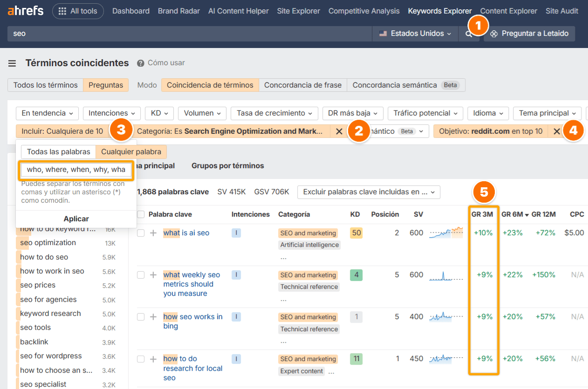The width and height of the screenshot is (588, 389).
Task: Open keyword link 'how seo works in bing'
Action: [193, 321]
